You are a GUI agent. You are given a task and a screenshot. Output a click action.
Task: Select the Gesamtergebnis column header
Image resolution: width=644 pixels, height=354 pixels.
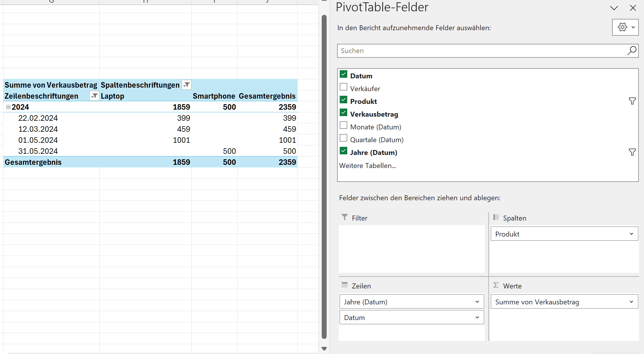pyautogui.click(x=267, y=96)
